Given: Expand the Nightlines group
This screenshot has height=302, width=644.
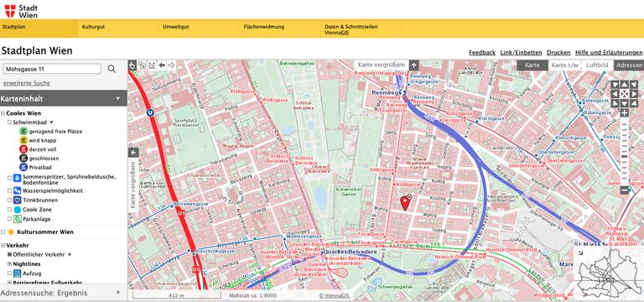Looking at the screenshot, I should coord(9,263).
